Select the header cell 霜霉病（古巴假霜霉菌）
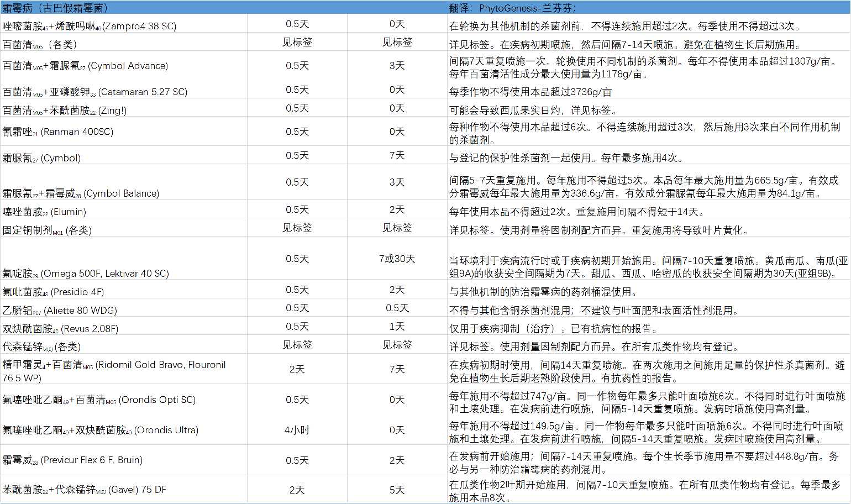This screenshot has width=851, height=504. (x=55, y=8)
